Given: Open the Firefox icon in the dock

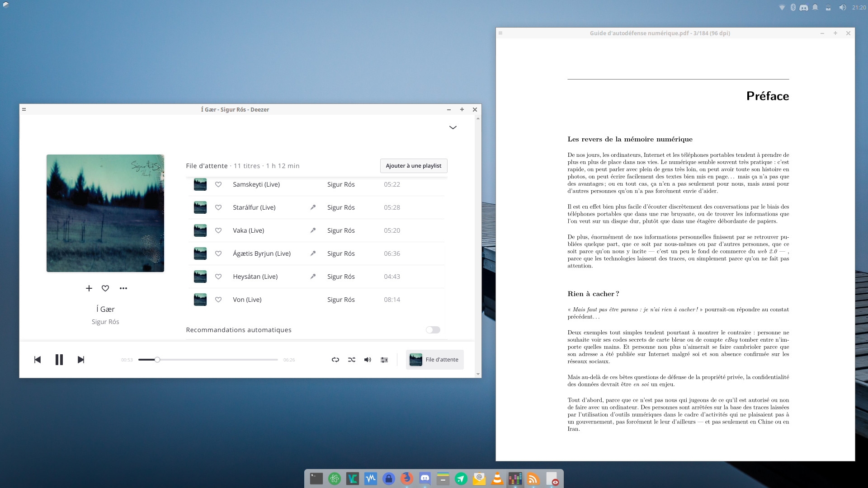Looking at the screenshot, I should click(407, 479).
